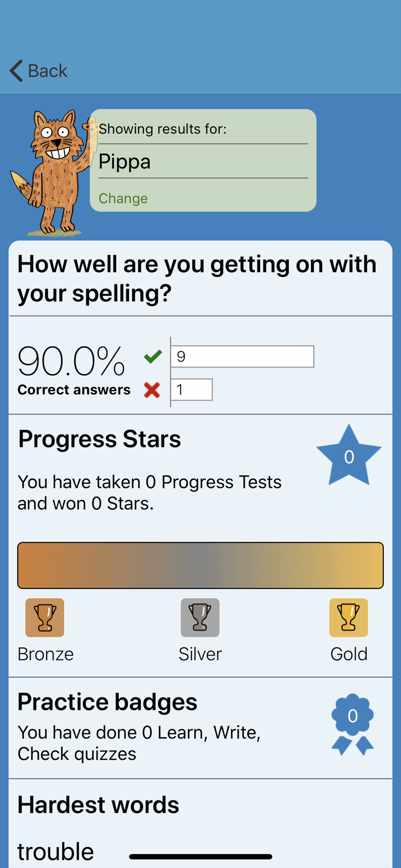Viewport: 401px width, 868px height.
Task: Tap the Progress Stars heading
Action: click(99, 439)
